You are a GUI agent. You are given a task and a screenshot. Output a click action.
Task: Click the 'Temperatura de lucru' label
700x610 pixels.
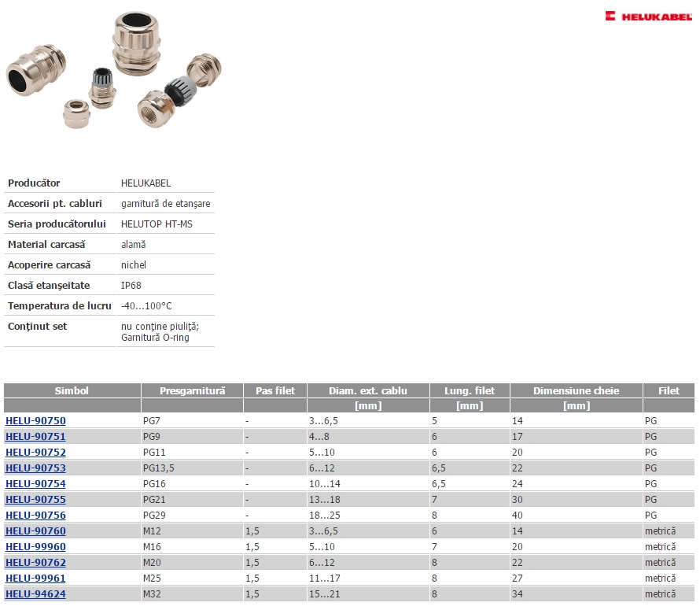coord(59,306)
